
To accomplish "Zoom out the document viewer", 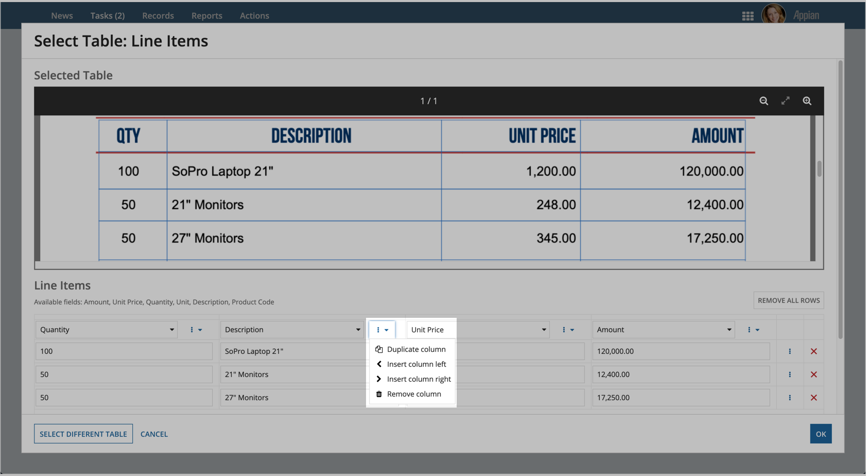I will click(763, 101).
